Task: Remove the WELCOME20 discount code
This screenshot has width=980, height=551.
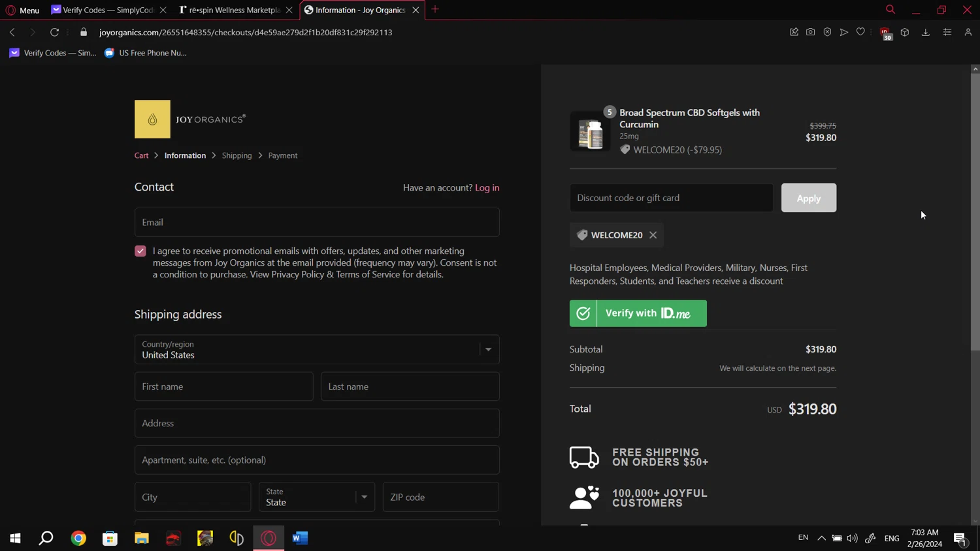Action: pos(653,235)
